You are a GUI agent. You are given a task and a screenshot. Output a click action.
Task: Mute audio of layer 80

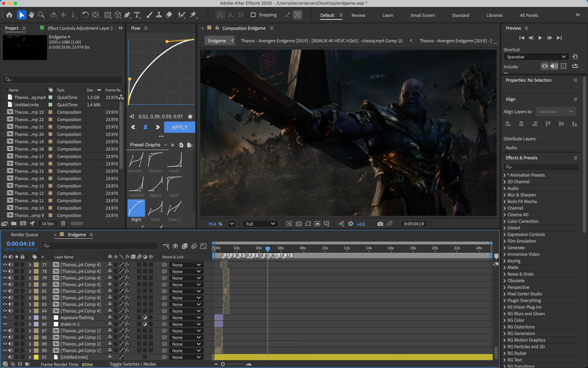(x=11, y=284)
